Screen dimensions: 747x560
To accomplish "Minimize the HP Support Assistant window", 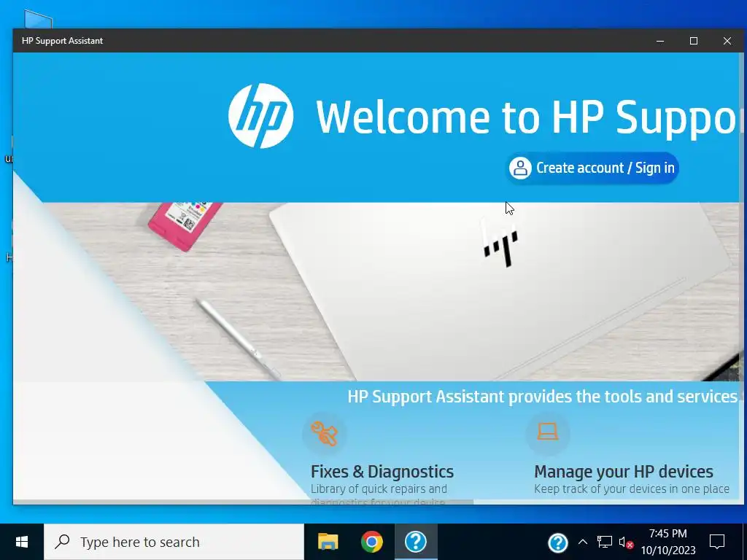I will point(659,41).
